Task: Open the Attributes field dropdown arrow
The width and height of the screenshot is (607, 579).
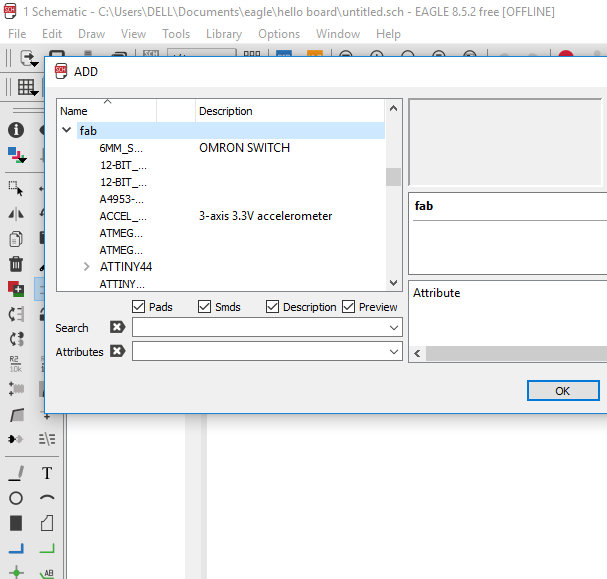Action: point(394,352)
